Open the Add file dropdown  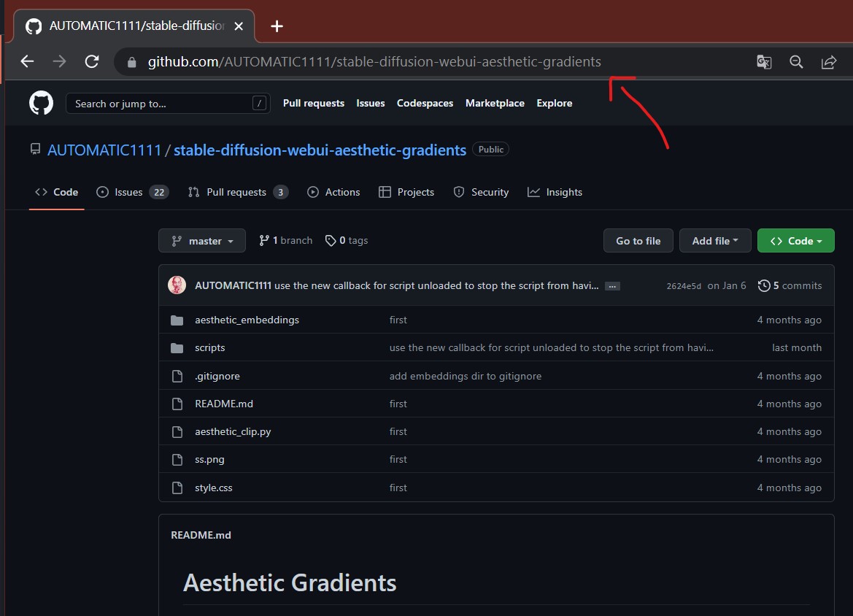point(714,240)
